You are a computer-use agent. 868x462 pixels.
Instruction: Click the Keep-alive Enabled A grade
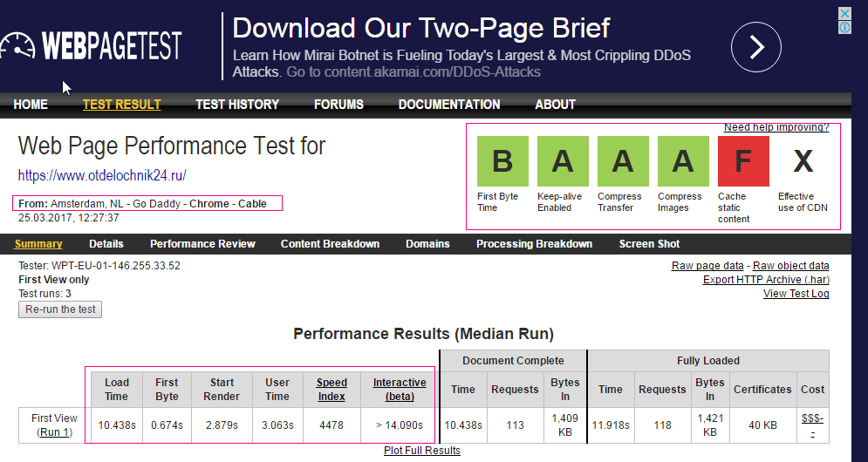[563, 161]
